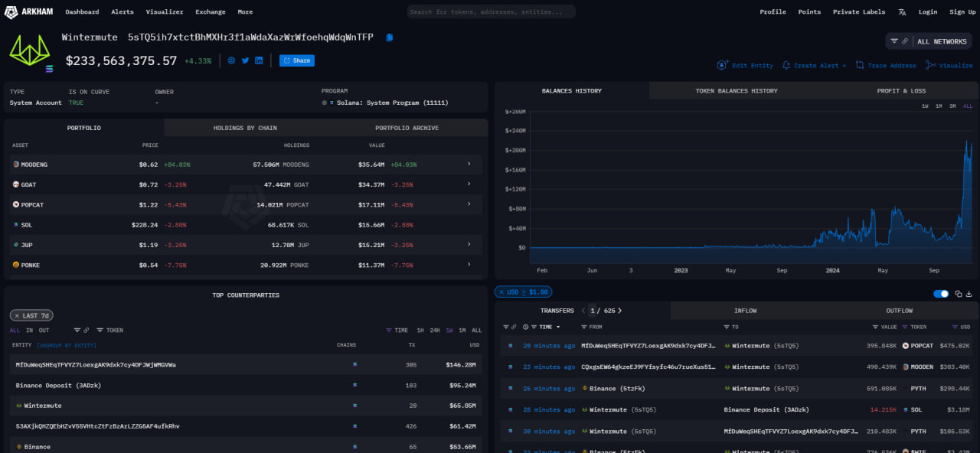Open Wintermute's LinkedIn icon
The width and height of the screenshot is (980, 453).
(259, 60)
